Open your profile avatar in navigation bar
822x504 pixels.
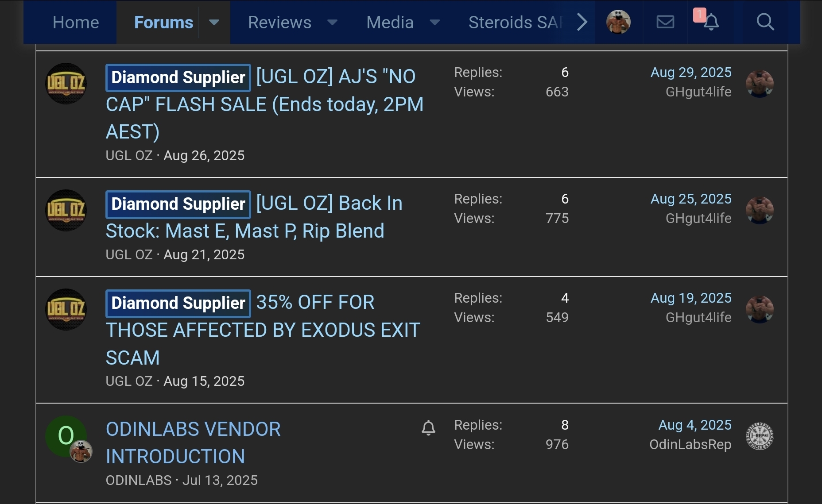coord(618,22)
